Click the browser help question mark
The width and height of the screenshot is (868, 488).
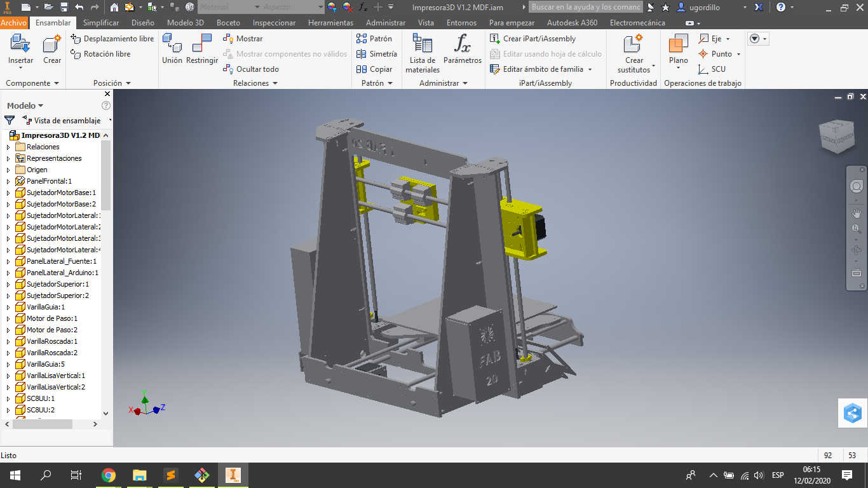(x=106, y=105)
